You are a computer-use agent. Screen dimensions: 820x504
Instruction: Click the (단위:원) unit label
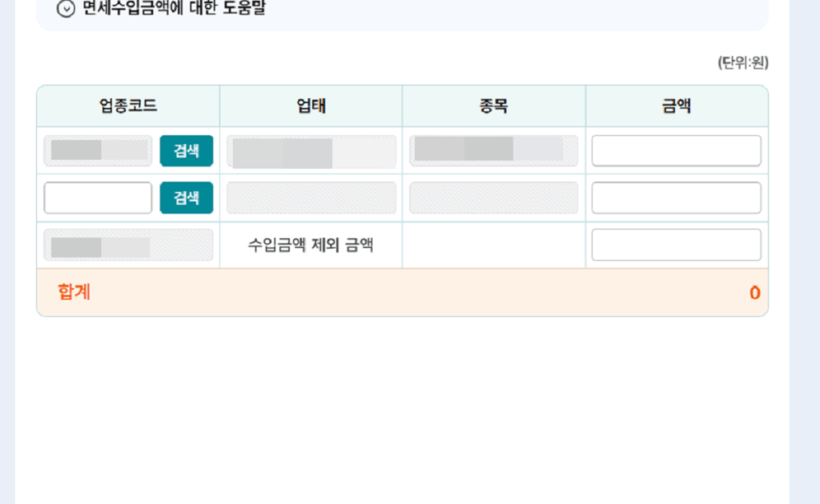742,62
